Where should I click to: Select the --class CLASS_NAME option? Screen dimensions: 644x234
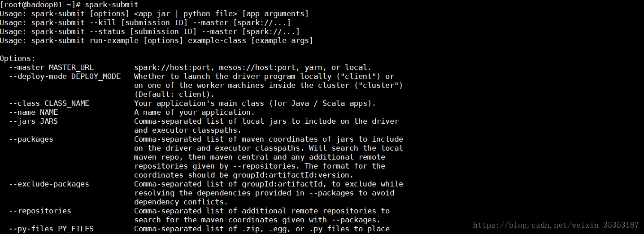49,103
